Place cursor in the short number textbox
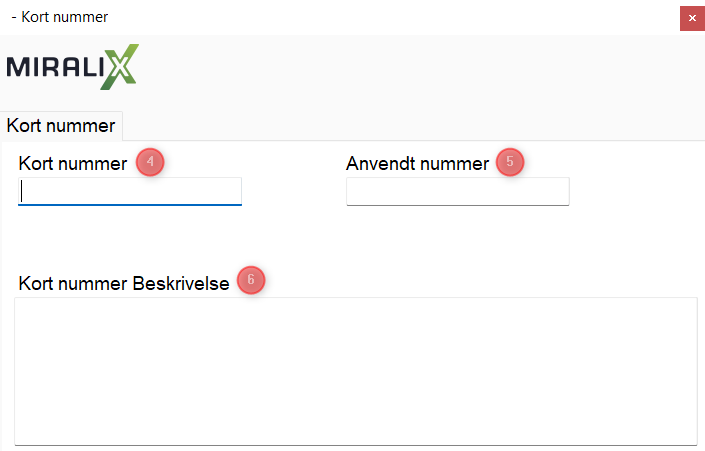705x451 pixels. pos(130,191)
